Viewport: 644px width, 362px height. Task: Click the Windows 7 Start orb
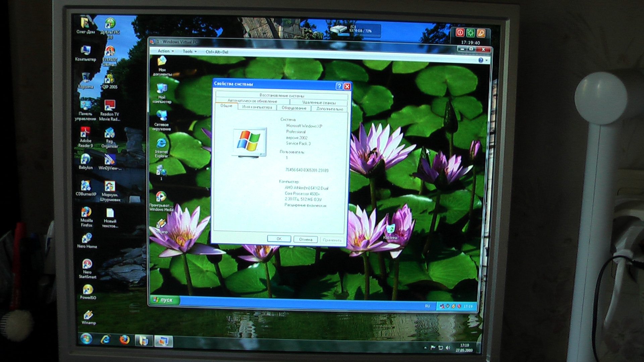click(x=86, y=339)
